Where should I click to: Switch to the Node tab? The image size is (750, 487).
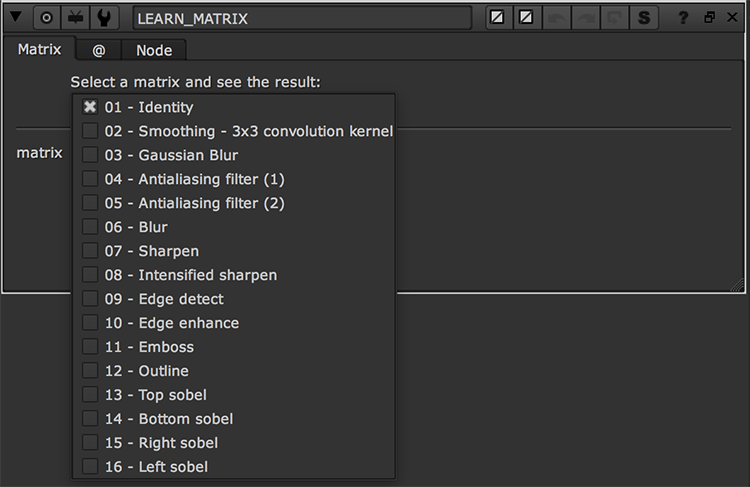click(x=154, y=50)
